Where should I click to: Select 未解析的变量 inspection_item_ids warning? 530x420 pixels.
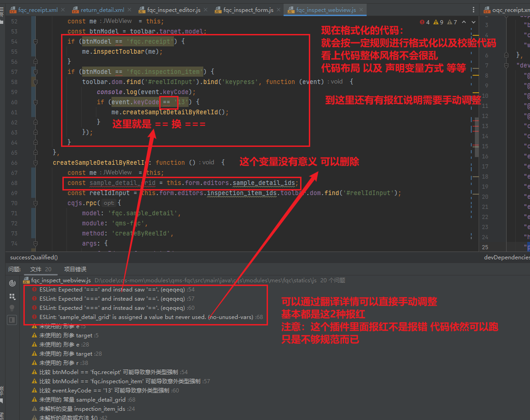click(83, 409)
